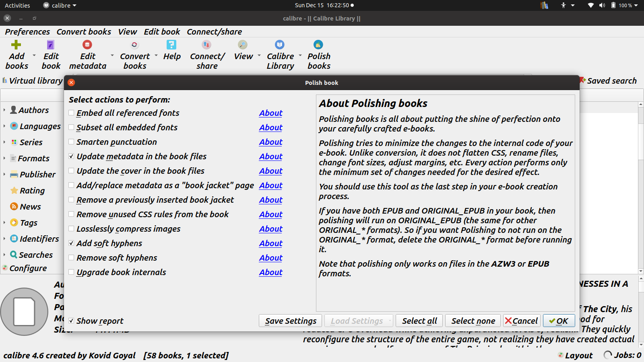The height and width of the screenshot is (362, 644).
Task: Expand the Languages category
Action: (x=4, y=126)
